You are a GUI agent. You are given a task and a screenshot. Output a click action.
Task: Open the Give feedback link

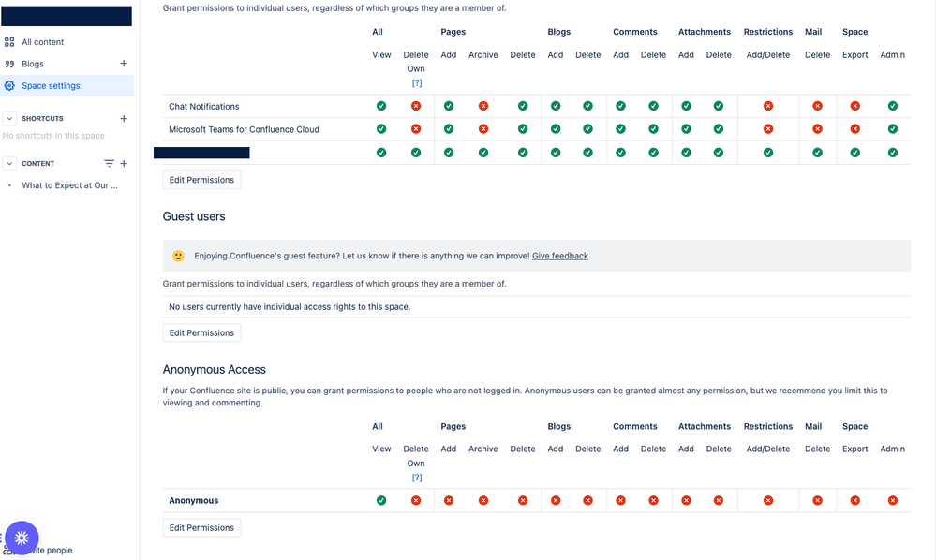tap(560, 256)
